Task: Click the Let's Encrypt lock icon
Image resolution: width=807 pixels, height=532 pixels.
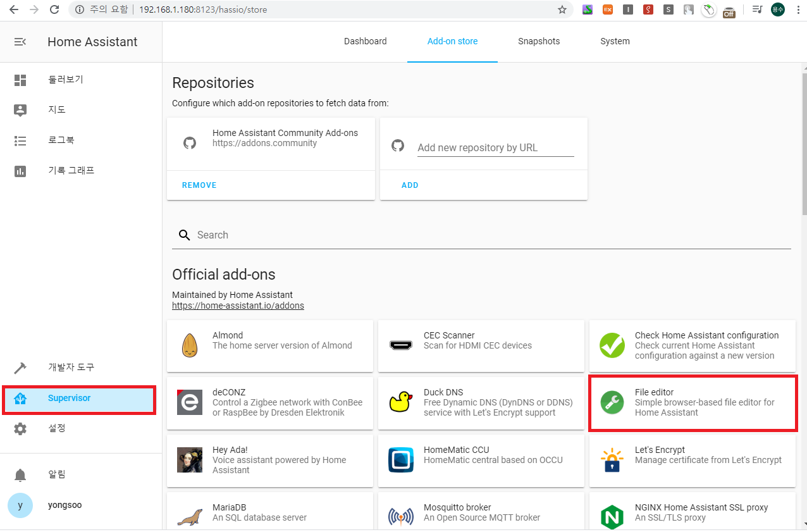Action: 612,460
